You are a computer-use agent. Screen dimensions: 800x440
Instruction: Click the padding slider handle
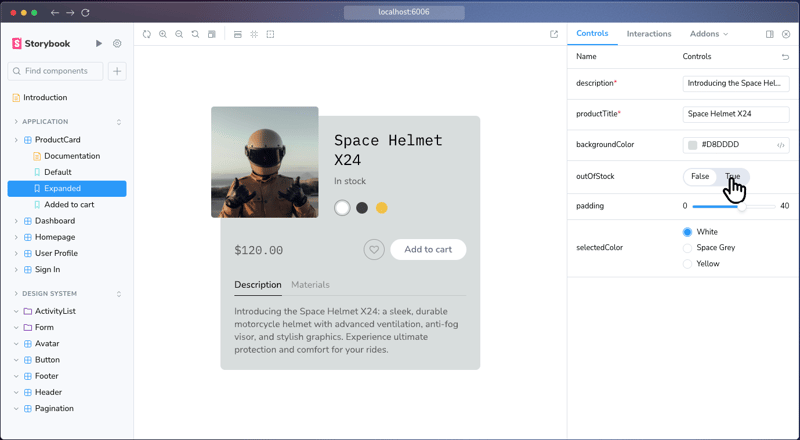[741, 207]
